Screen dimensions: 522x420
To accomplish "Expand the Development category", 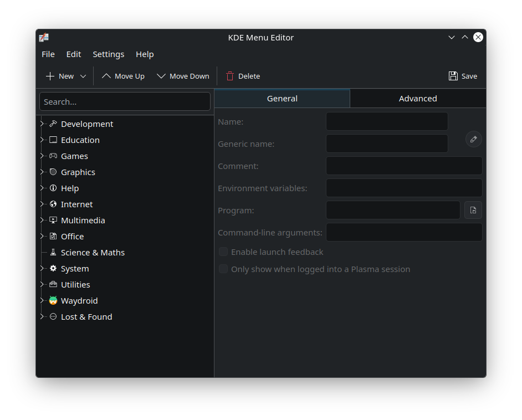I will click(42, 124).
